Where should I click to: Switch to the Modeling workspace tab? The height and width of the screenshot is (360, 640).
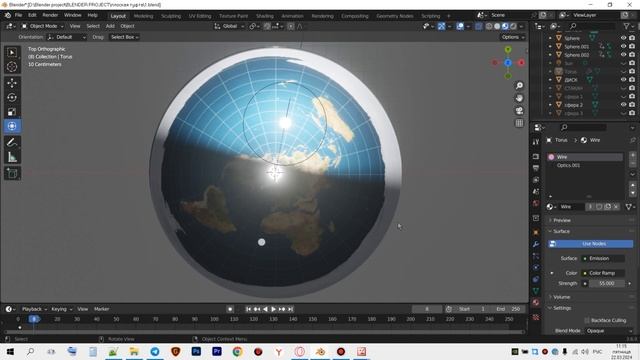(143, 16)
